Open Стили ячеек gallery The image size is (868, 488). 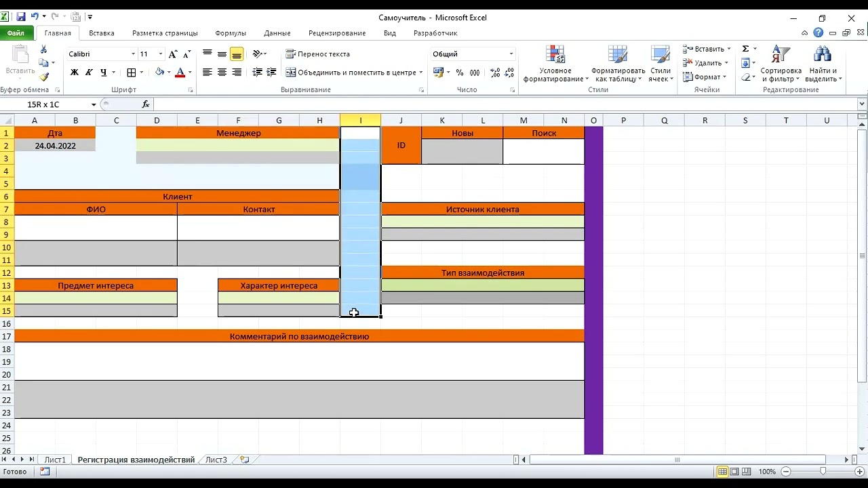[x=660, y=64]
